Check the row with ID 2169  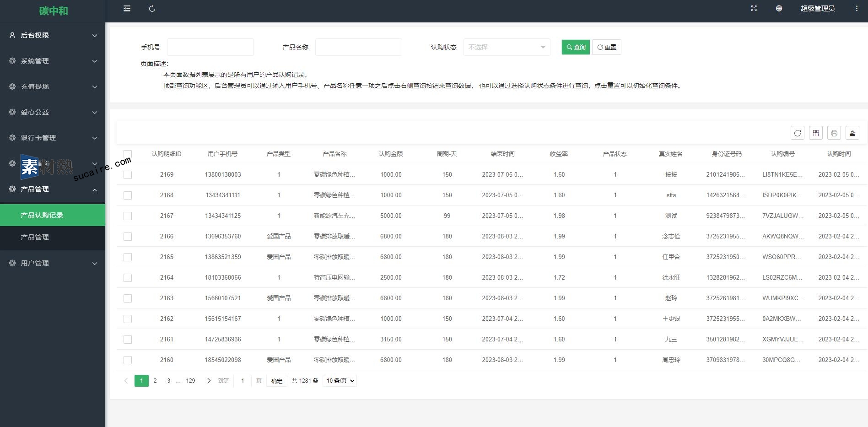click(x=128, y=175)
